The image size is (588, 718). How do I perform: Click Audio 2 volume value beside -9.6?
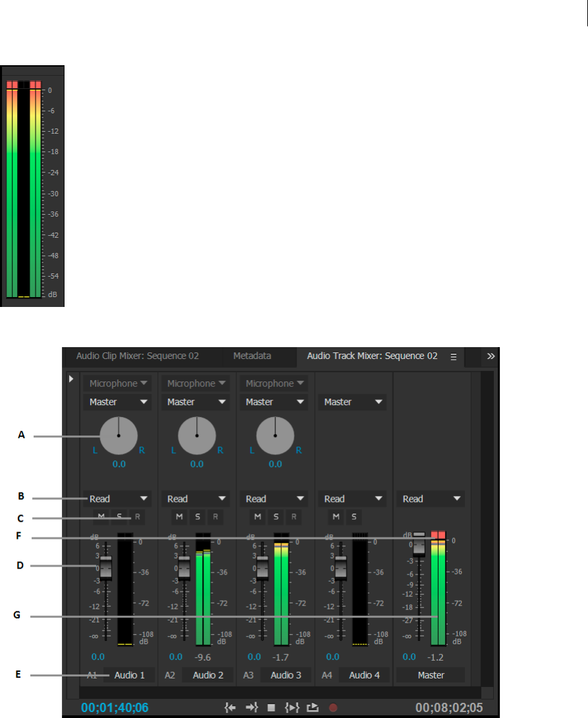[x=176, y=657]
